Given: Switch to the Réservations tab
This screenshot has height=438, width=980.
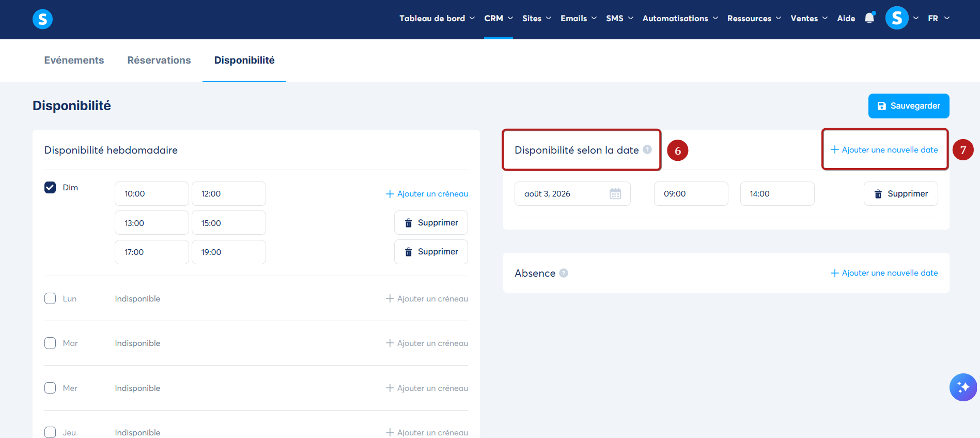Looking at the screenshot, I should 159,60.
